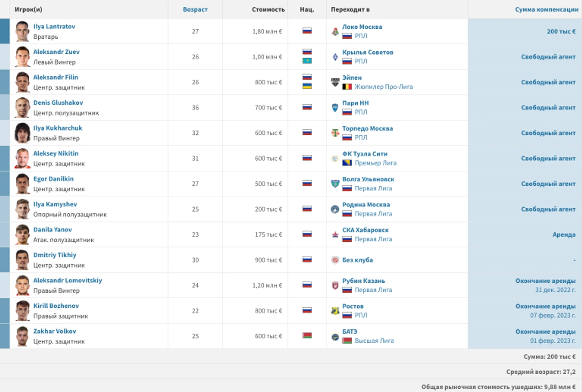
Task: Click the Russian flag beside Локо Москва's РПЛ
Action: [347, 36]
